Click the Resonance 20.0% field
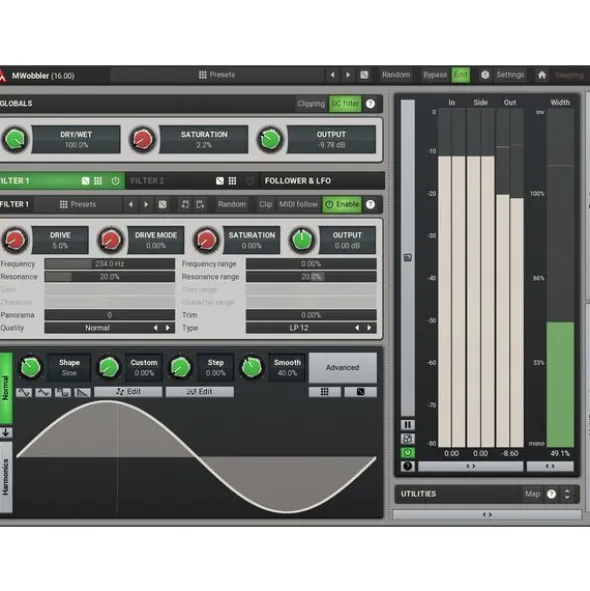The height and width of the screenshot is (591, 590). [109, 277]
